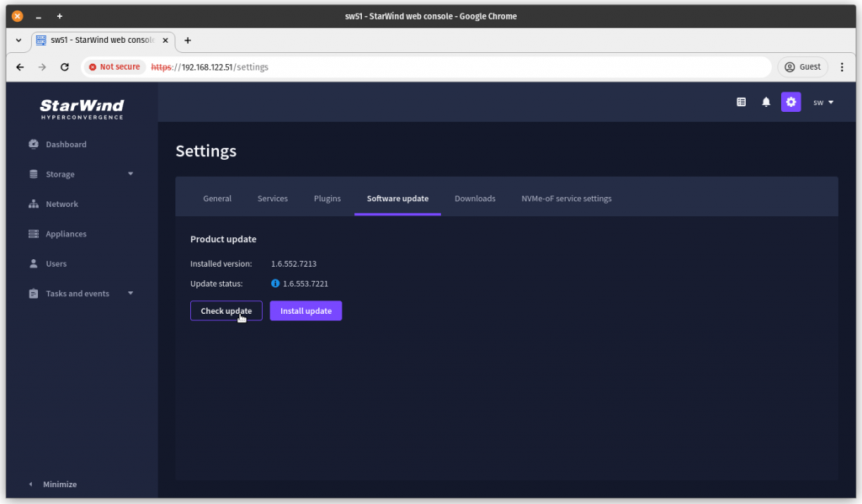Image resolution: width=862 pixels, height=504 pixels.
Task: Open a new browser tab
Action: point(188,40)
